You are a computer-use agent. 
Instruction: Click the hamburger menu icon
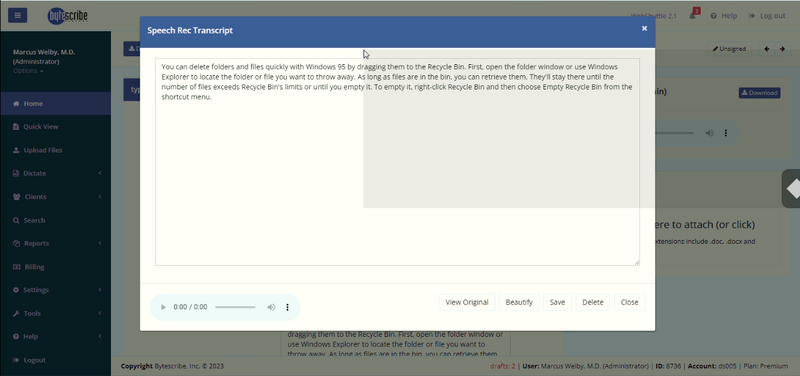(17, 15)
